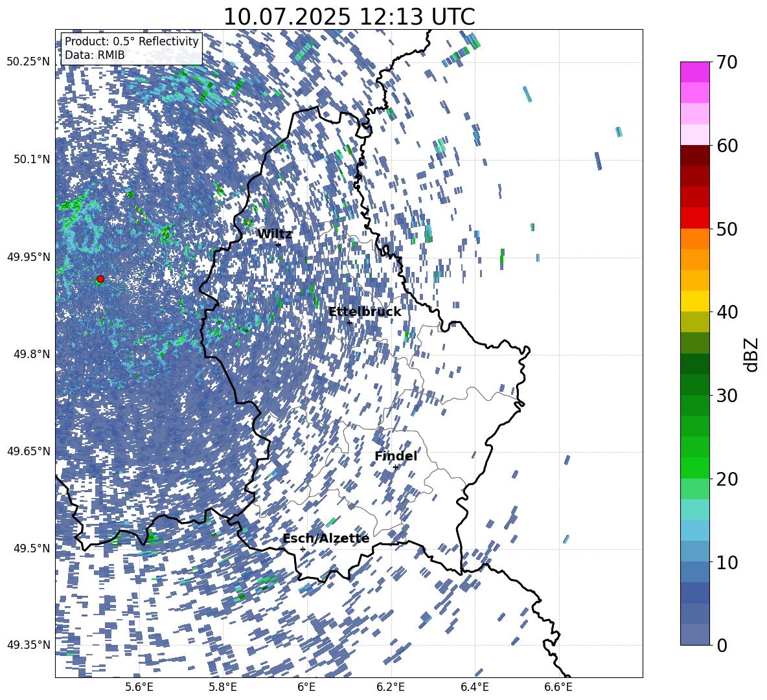Click the 49.95°N latitude label
This screenshot has width=767, height=700.
29,256
